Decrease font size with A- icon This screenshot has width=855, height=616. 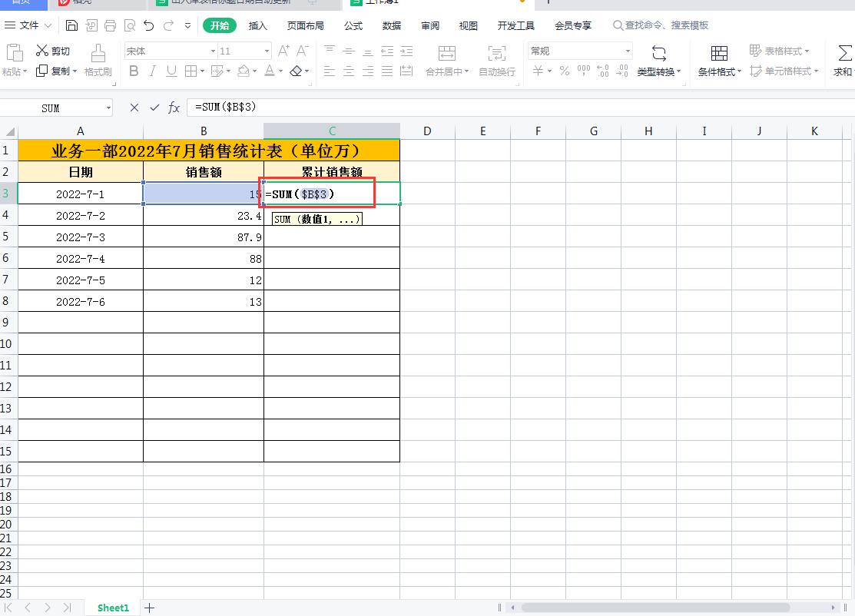(303, 51)
